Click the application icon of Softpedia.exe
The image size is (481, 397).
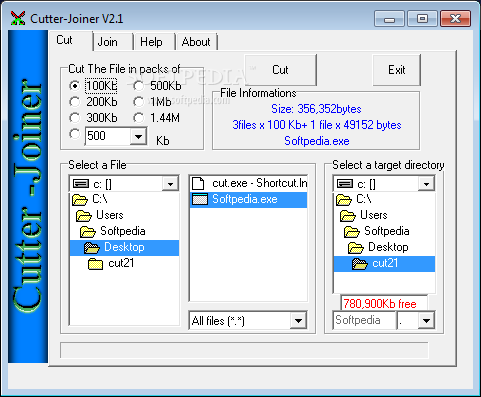200,199
